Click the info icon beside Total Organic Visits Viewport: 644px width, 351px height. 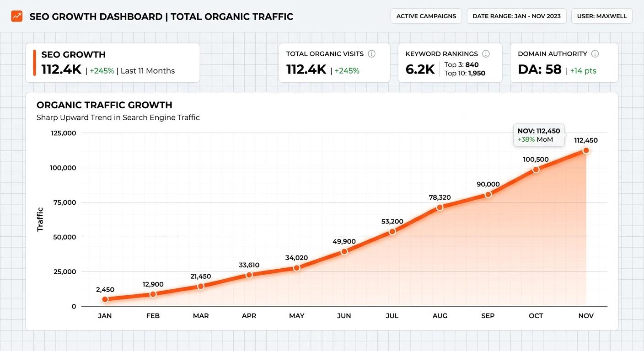(x=371, y=53)
